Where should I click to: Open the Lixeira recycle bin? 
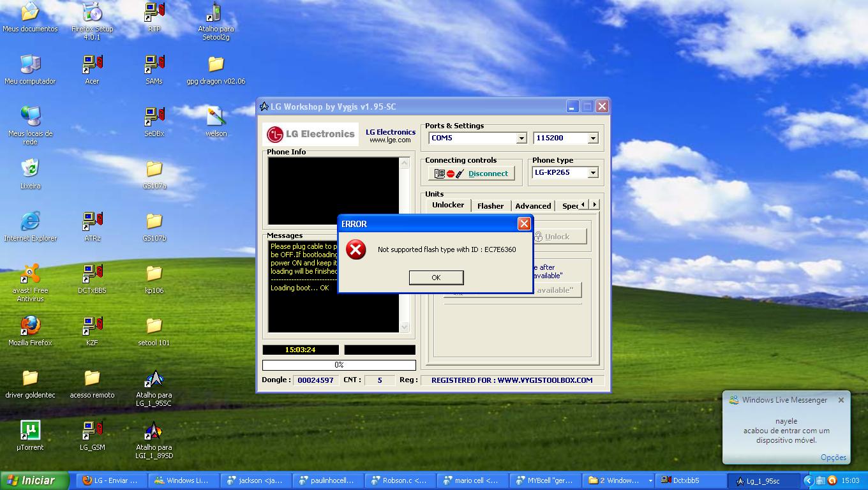pos(30,174)
